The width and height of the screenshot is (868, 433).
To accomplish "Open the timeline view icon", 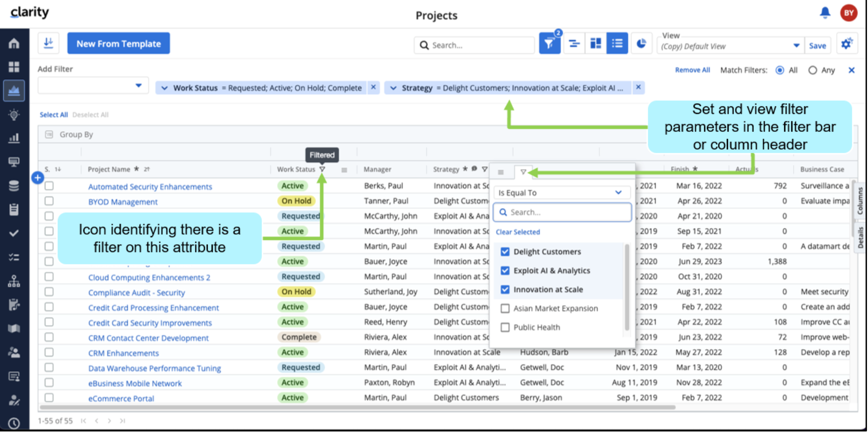I will pyautogui.click(x=574, y=44).
